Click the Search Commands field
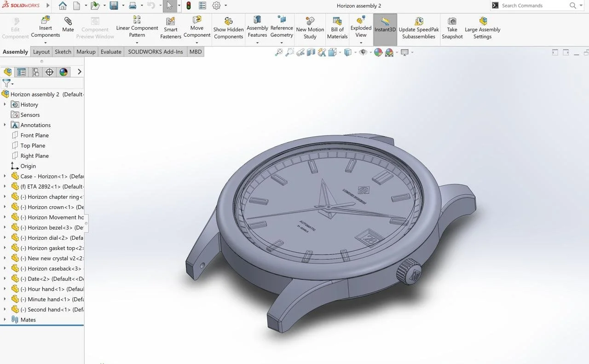The height and width of the screenshot is (364, 589). click(534, 6)
